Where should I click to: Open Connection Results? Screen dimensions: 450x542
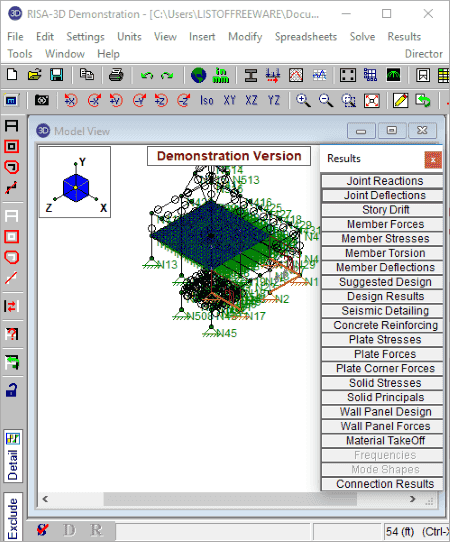click(x=382, y=484)
